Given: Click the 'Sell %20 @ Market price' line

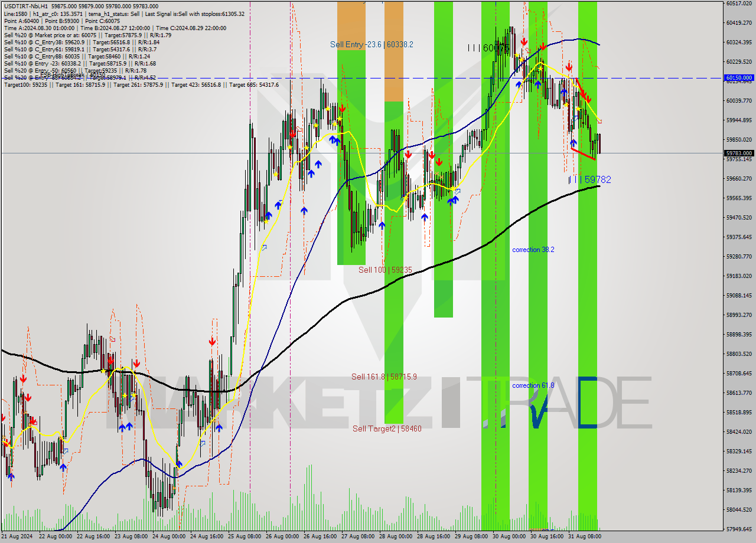Looking at the screenshot, I should tap(87, 35).
